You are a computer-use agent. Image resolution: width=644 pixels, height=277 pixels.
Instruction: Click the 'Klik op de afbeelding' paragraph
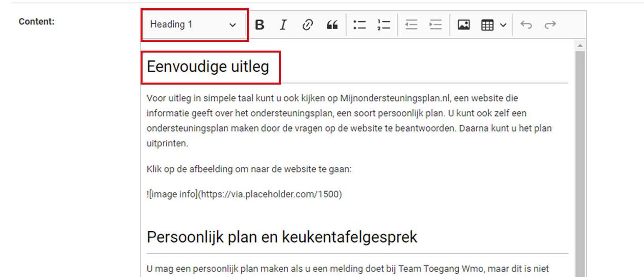point(249,169)
